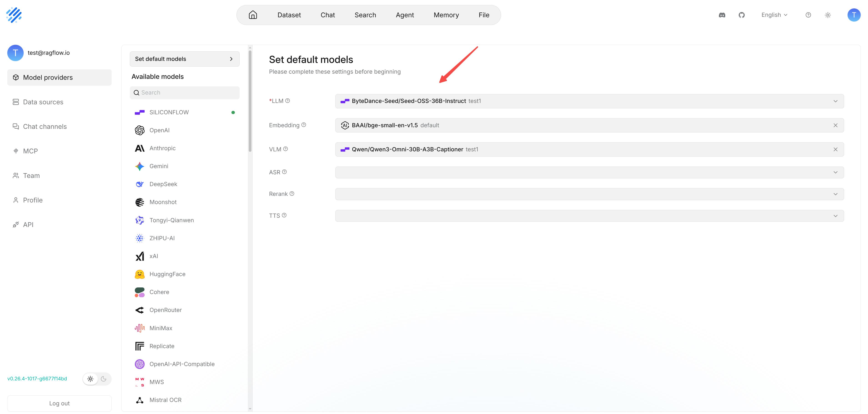
Task: Select the Tongyi-Qianwen provider icon
Action: pyautogui.click(x=140, y=220)
